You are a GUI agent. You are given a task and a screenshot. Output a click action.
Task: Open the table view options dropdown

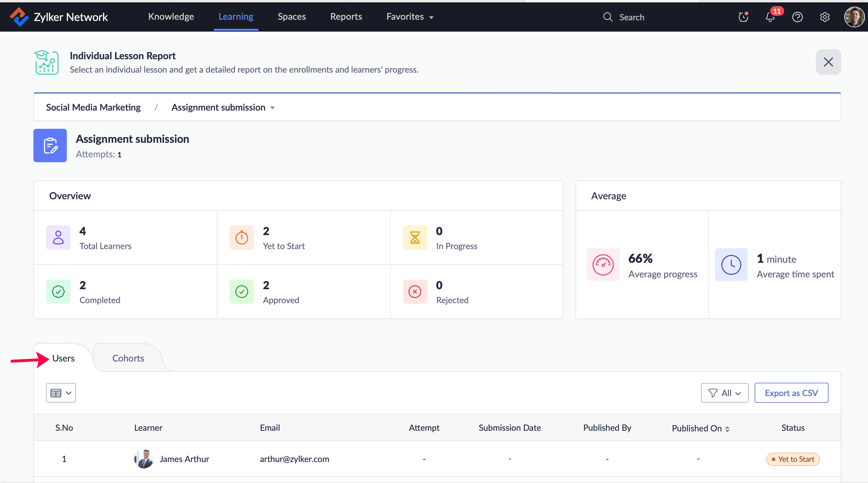pyautogui.click(x=61, y=393)
